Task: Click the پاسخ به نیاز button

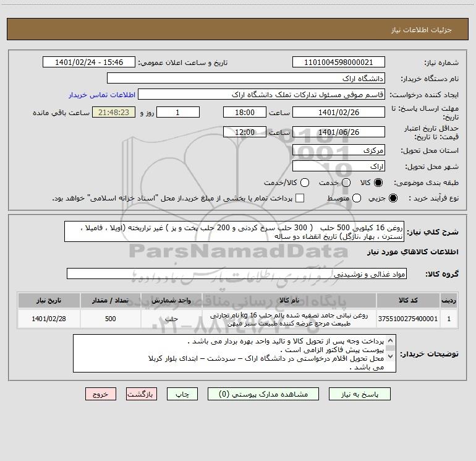Action: click(x=359, y=394)
